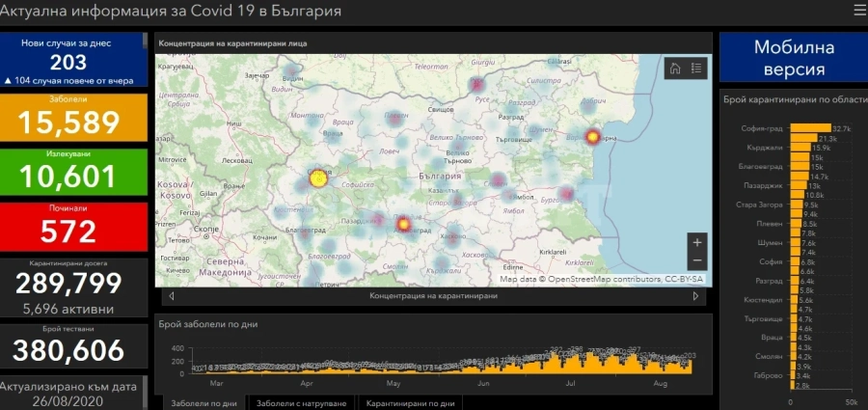Image resolution: width=868 pixels, height=410 pixels.
Task: Click the Благоевград 15k bar
Action: coord(800,166)
